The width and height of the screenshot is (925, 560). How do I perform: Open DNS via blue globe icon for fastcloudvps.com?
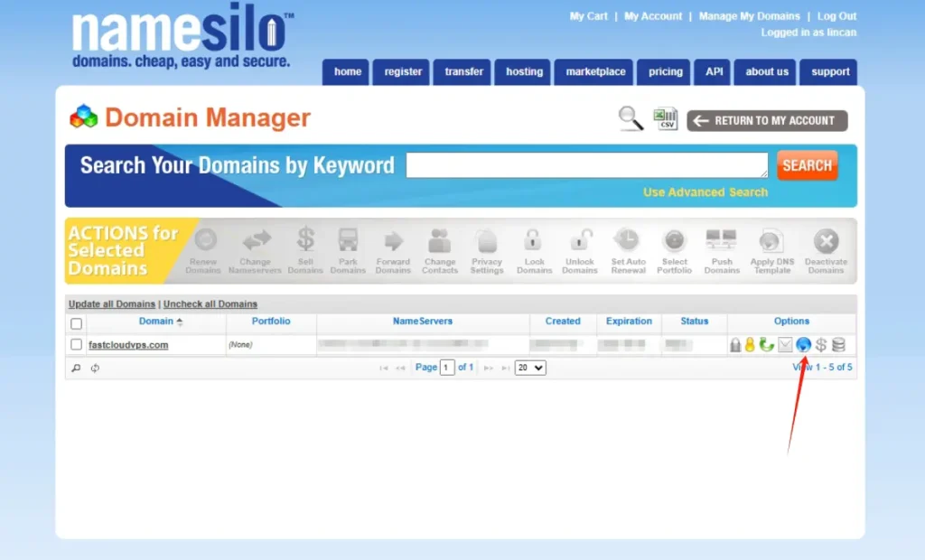point(803,345)
